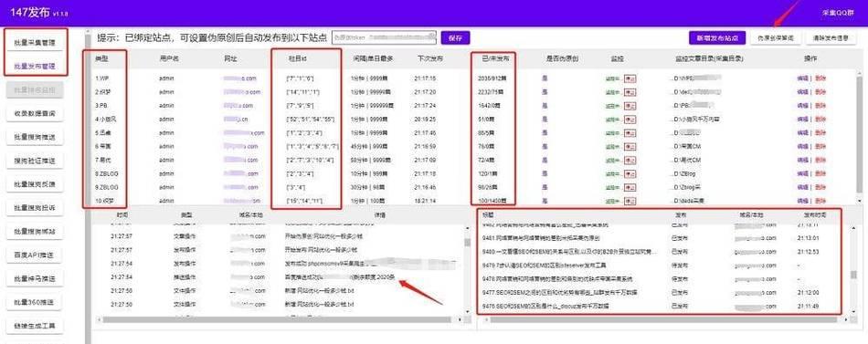Viewport: 868px width, 344px height.
Task: Delete the 2.织梦 site row
Action: [820, 92]
